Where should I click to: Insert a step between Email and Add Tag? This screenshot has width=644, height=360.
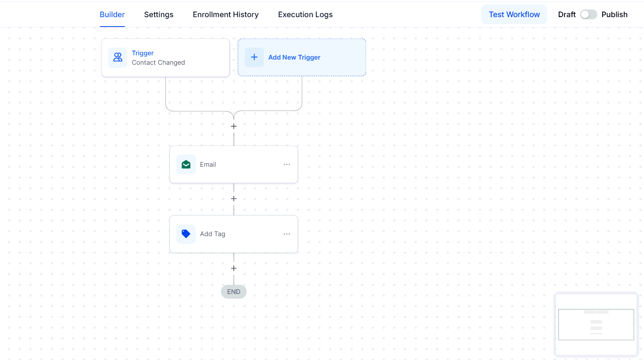pyautogui.click(x=234, y=199)
